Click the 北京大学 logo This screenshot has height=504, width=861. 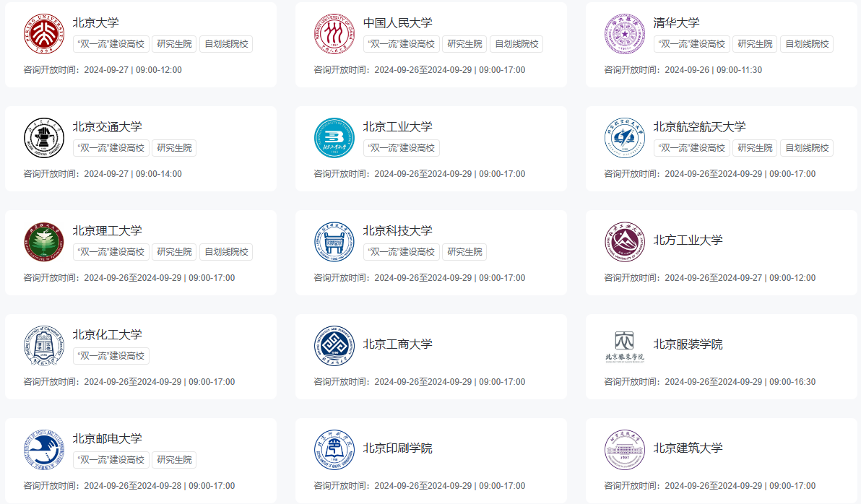44,34
